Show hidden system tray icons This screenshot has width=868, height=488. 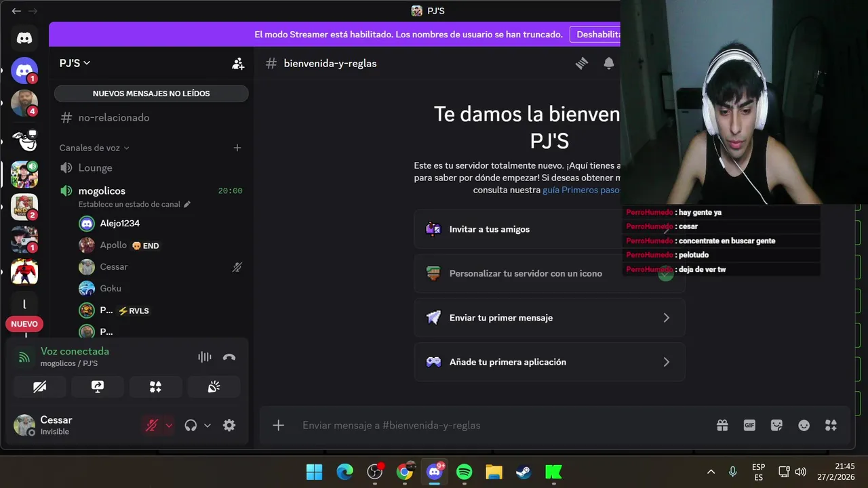(x=711, y=472)
